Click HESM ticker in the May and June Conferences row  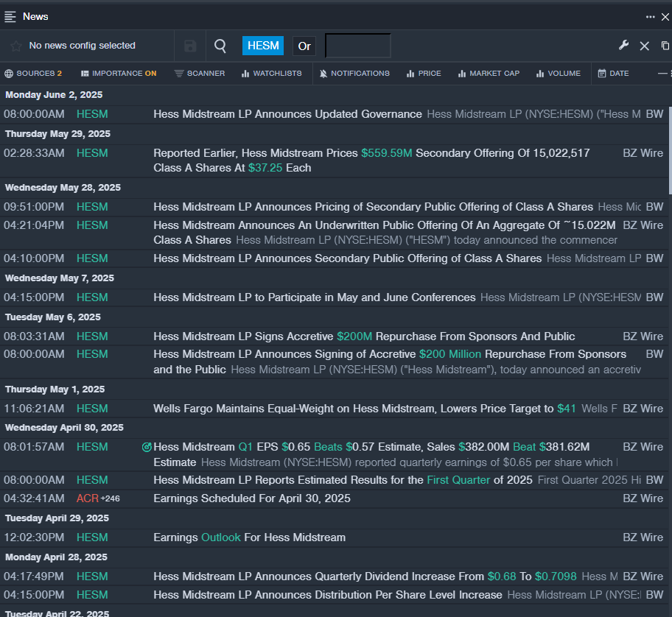[x=92, y=297]
